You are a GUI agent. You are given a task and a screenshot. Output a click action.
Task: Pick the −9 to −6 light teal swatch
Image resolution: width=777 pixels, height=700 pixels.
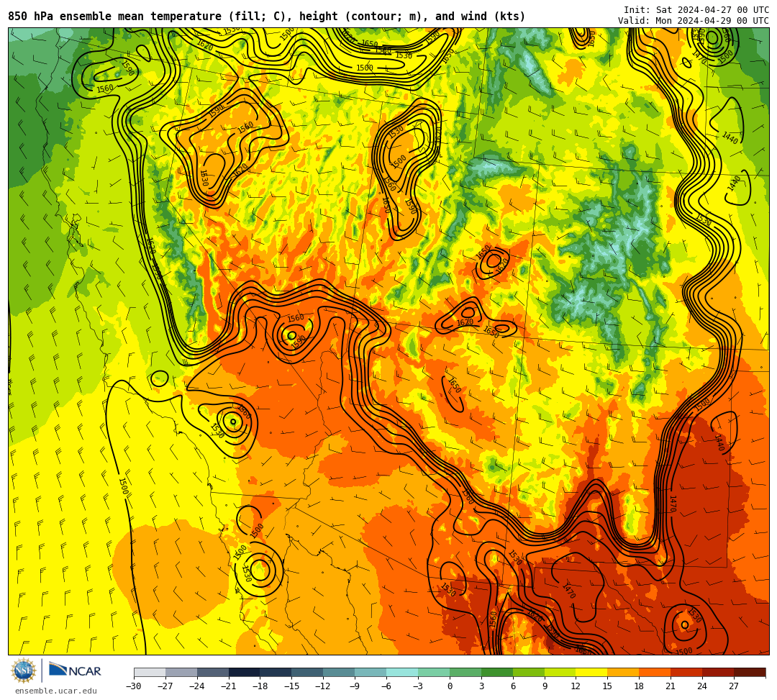[x=371, y=672]
